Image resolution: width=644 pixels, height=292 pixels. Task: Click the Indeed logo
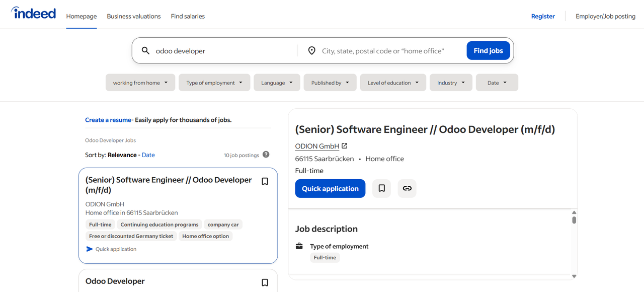(x=33, y=13)
